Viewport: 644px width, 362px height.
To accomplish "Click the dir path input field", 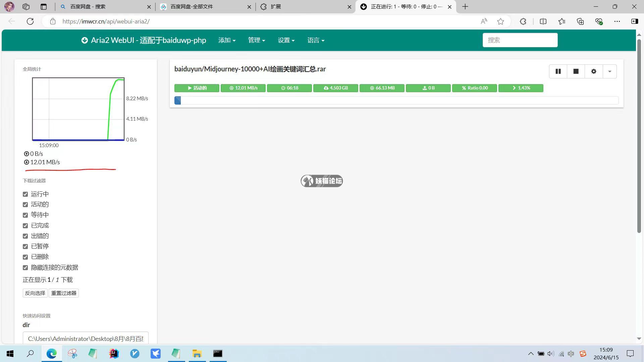I will (86, 339).
